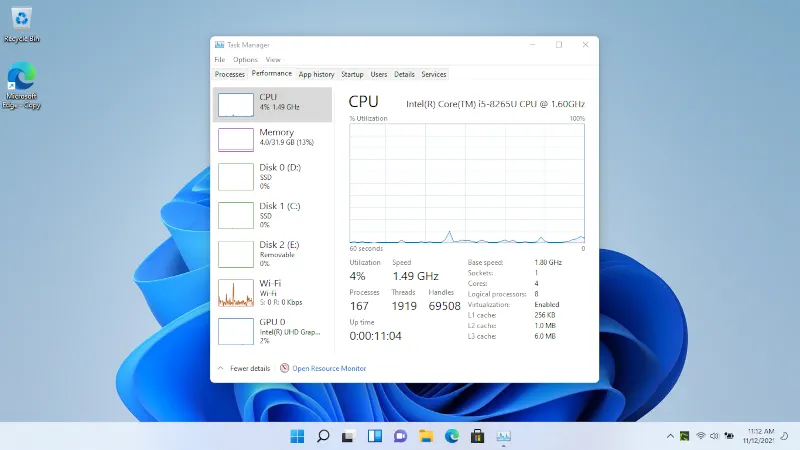The height and width of the screenshot is (450, 800).
Task: Click the L3 cache 6.0 MB value
Action: coord(545,336)
